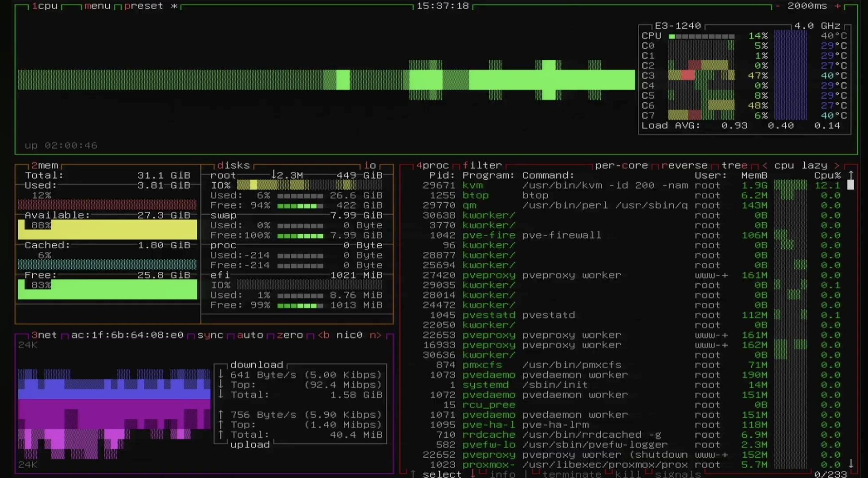Image resolution: width=868 pixels, height=478 pixels.
Task: Switch to next network interface with n>
Action: coord(375,335)
